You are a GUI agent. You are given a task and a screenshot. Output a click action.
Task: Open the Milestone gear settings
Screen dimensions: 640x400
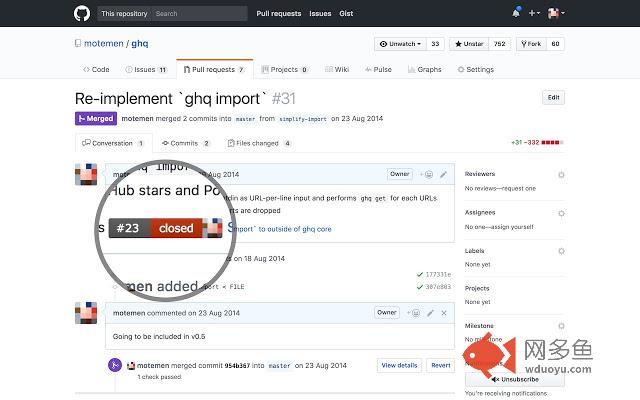coord(561,326)
